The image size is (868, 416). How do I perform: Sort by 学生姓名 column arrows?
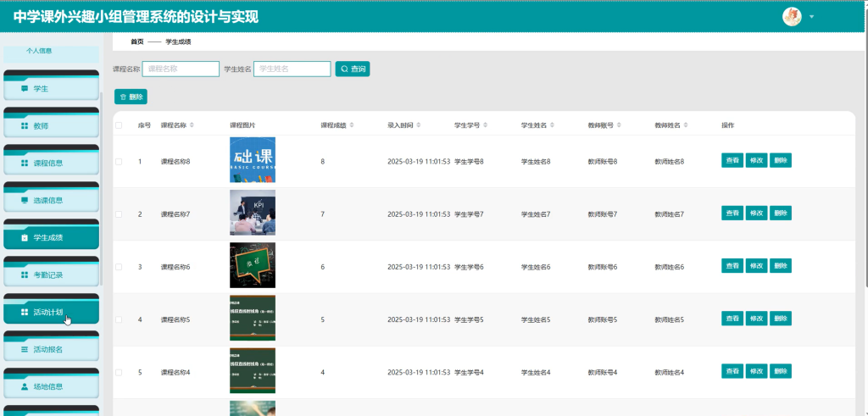click(x=552, y=125)
